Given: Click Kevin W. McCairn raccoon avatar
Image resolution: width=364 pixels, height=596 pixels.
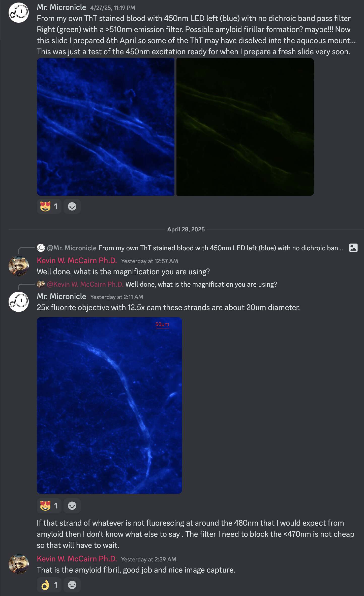Looking at the screenshot, I should click(19, 266).
